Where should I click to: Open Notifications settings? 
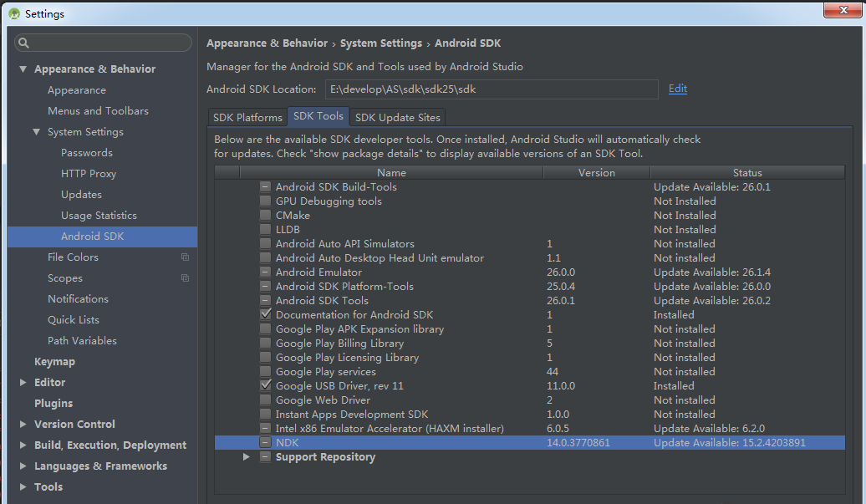click(78, 299)
